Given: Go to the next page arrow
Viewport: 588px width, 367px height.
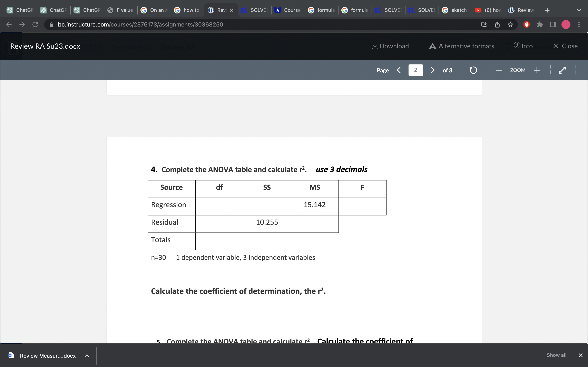Looking at the screenshot, I should [x=432, y=70].
